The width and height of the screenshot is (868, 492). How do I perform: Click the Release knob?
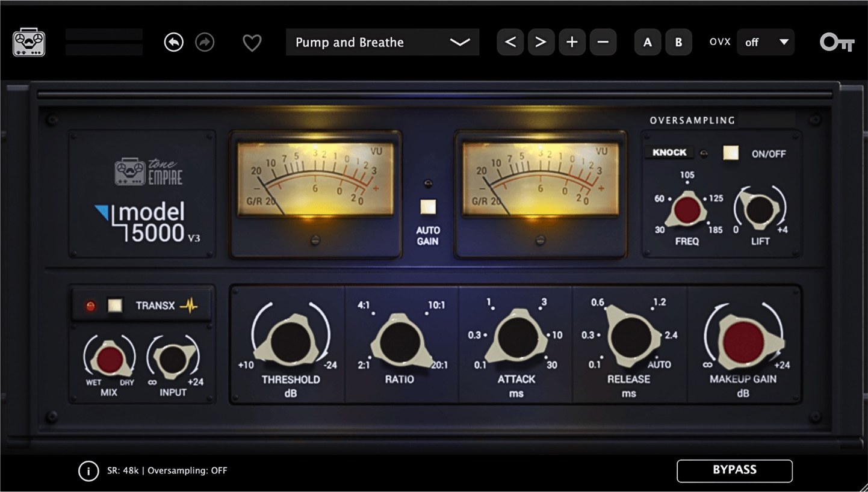point(631,336)
